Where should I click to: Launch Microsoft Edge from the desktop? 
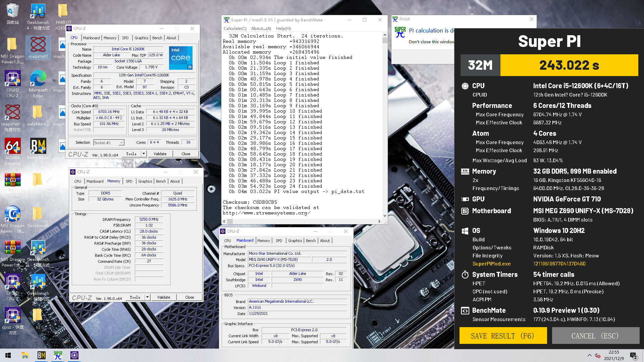[x=38, y=84]
